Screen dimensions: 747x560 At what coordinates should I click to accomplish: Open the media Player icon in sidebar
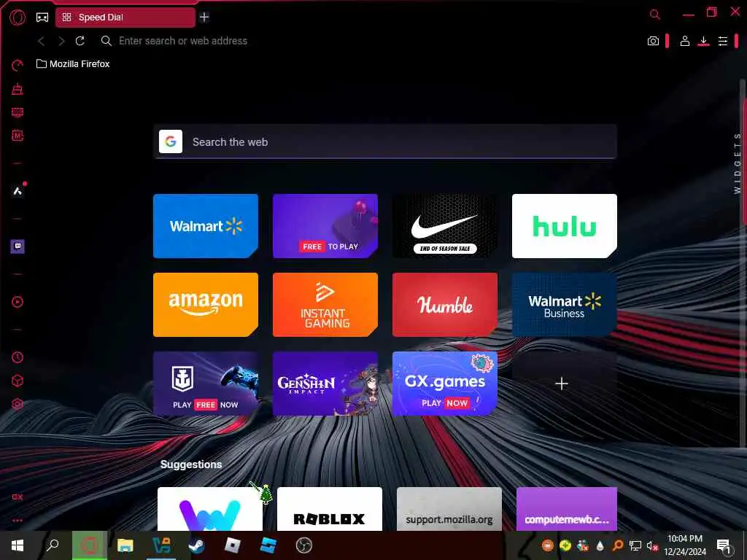[x=18, y=302]
